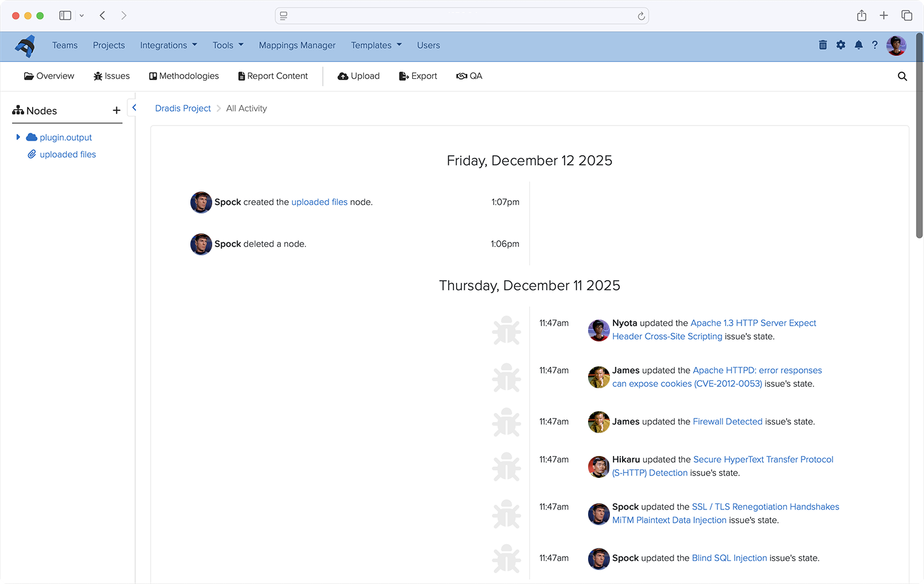Collapse the Nodes sidebar chevron
The width and height of the screenshot is (924, 584).
[x=134, y=107]
